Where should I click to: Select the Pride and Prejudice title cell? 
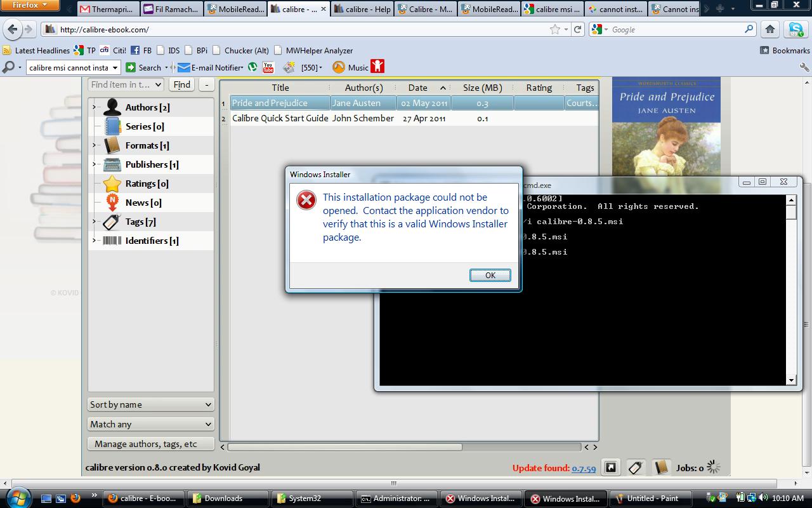[x=280, y=103]
